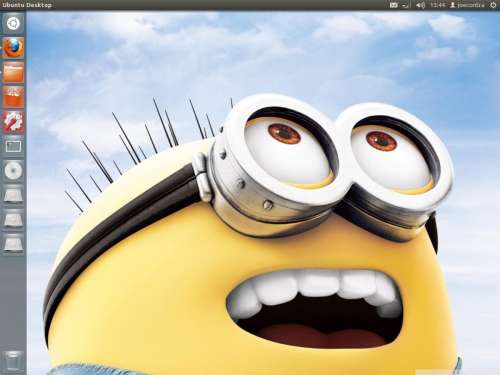The width and height of the screenshot is (500, 375).
Task: Click the CD/DVD disc launcher icon
Action: [x=13, y=171]
